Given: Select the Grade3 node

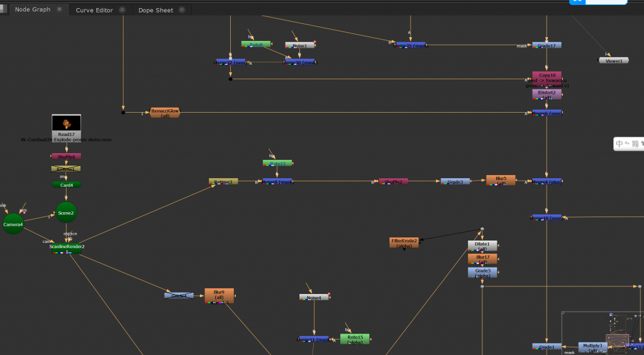Looking at the screenshot, I should (x=455, y=181).
